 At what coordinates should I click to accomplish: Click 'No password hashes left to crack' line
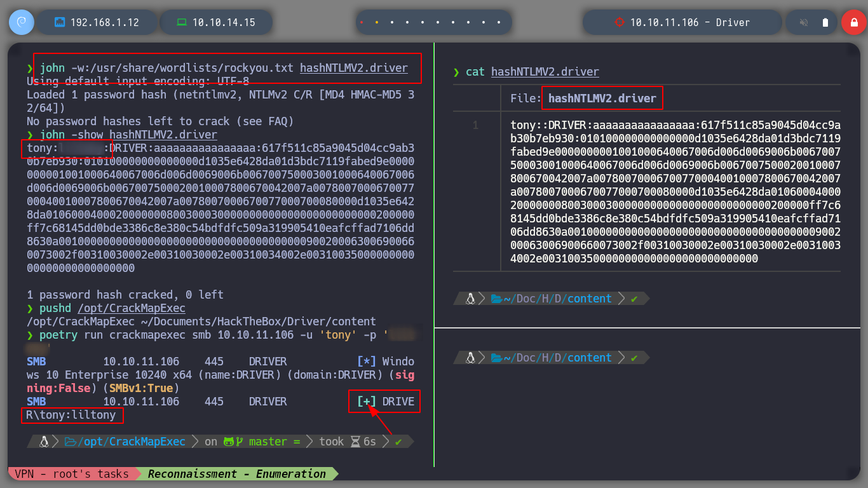coord(160,121)
